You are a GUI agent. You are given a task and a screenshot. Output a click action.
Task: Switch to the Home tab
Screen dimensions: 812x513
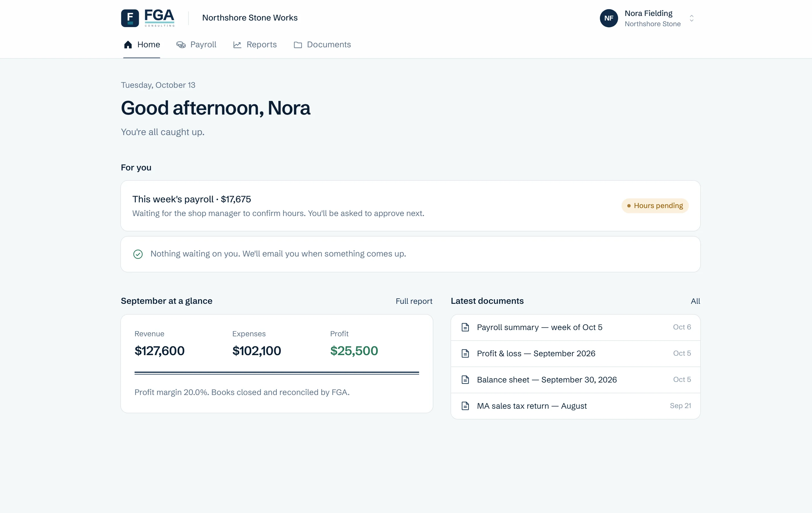tap(142, 45)
